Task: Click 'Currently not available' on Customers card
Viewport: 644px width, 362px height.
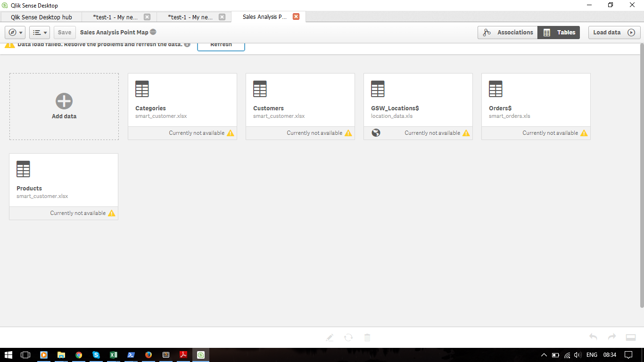Action: [x=314, y=133]
